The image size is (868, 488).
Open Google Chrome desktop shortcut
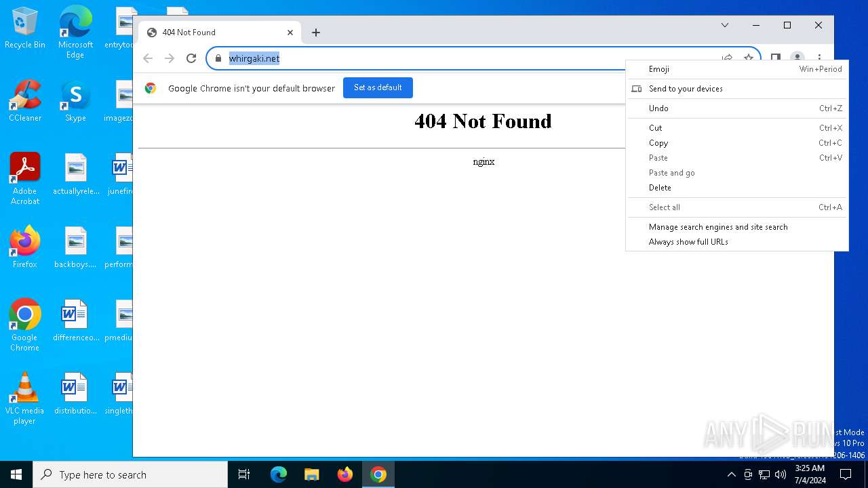pos(25,325)
